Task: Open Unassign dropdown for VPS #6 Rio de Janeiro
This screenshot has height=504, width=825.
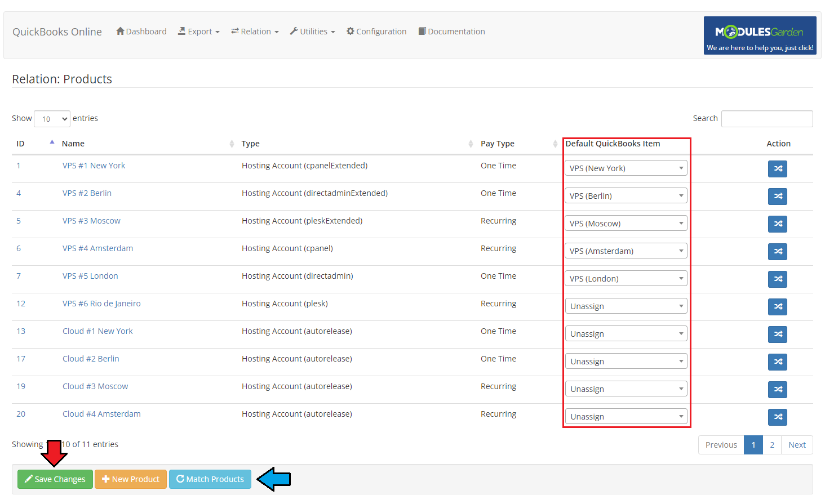Action: 626,306
